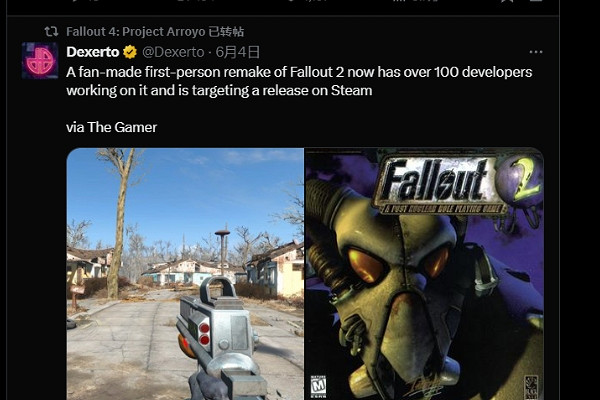Click the tweet text about Fallout 2 remake
The height and width of the screenshot is (400, 600).
[x=299, y=81]
